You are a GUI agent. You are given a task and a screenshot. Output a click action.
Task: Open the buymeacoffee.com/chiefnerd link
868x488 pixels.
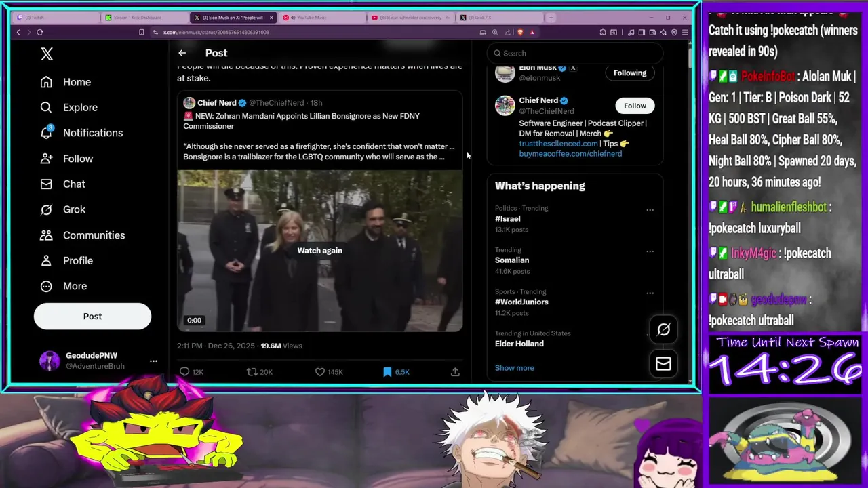pyautogui.click(x=570, y=154)
